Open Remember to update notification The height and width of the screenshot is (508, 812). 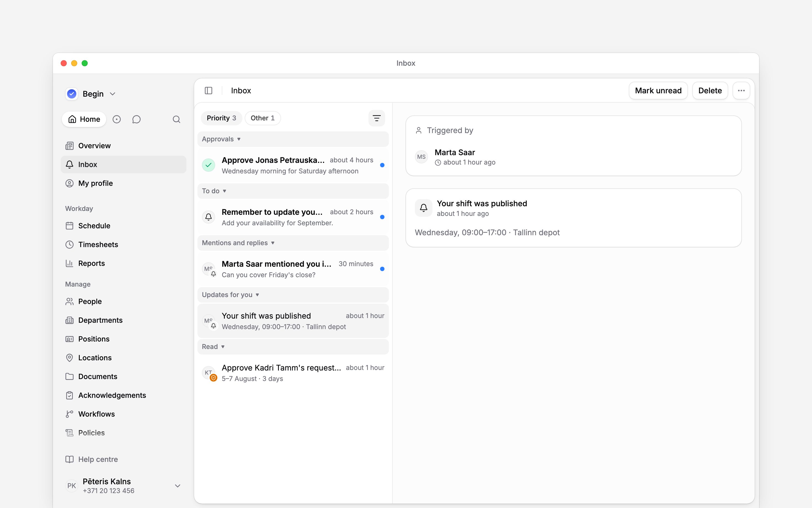click(x=293, y=217)
